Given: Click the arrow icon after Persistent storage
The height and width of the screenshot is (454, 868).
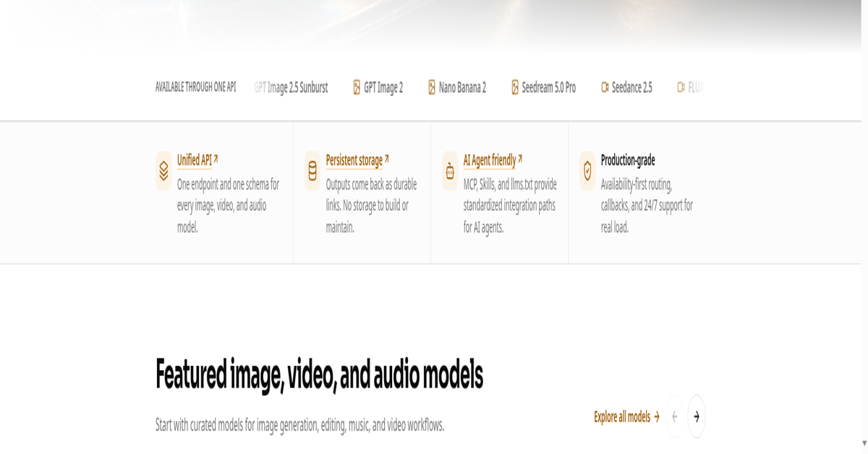Looking at the screenshot, I should 386,158.
